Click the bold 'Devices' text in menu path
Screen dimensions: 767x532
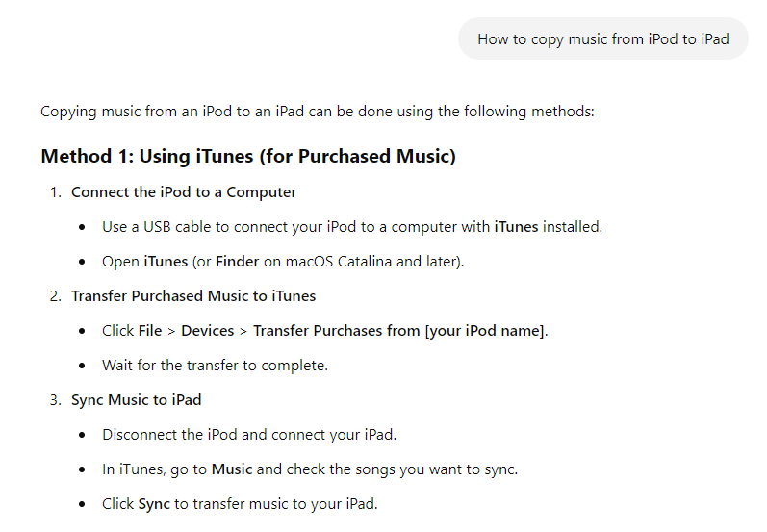coord(208,331)
